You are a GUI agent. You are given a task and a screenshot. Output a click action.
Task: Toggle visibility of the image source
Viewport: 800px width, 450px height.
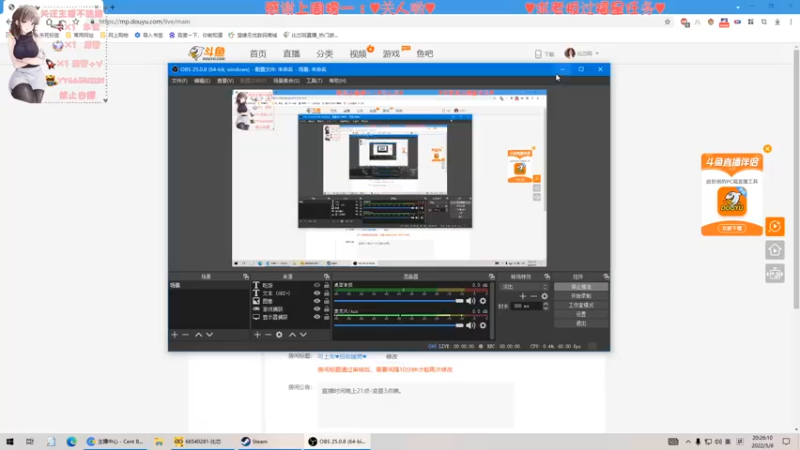(x=317, y=301)
